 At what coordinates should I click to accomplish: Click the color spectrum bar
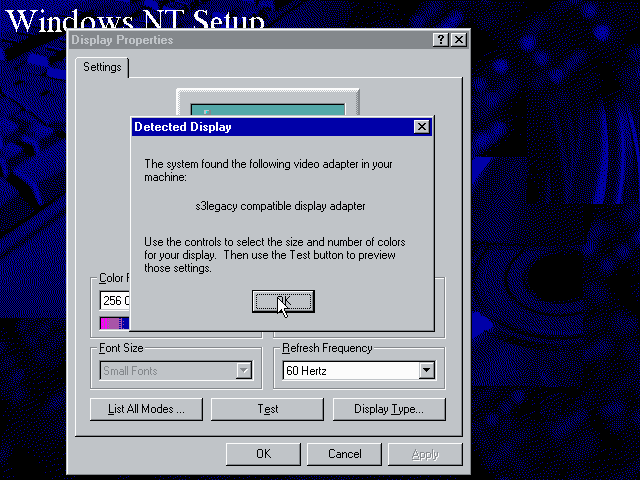click(x=115, y=323)
